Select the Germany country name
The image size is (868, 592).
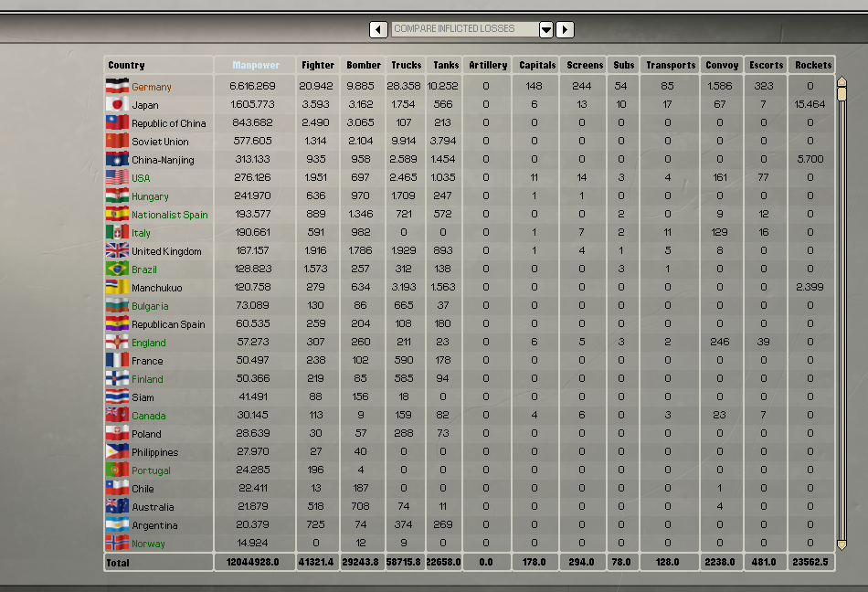[x=151, y=87]
